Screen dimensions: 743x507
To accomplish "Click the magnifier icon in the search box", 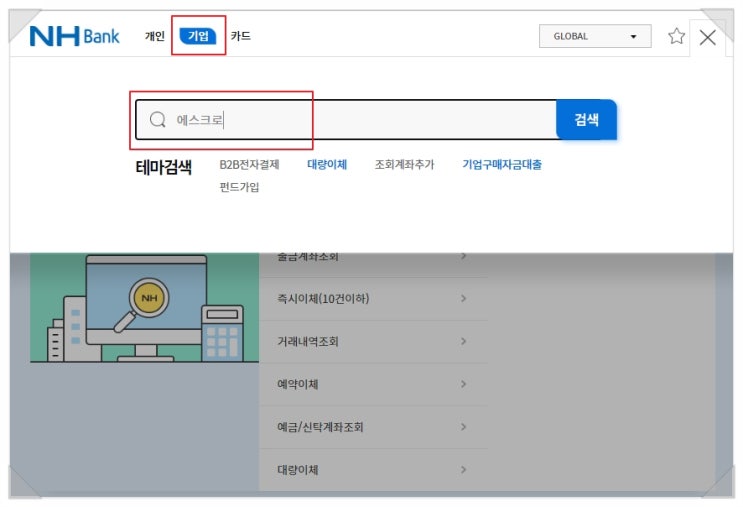I will click(x=157, y=119).
